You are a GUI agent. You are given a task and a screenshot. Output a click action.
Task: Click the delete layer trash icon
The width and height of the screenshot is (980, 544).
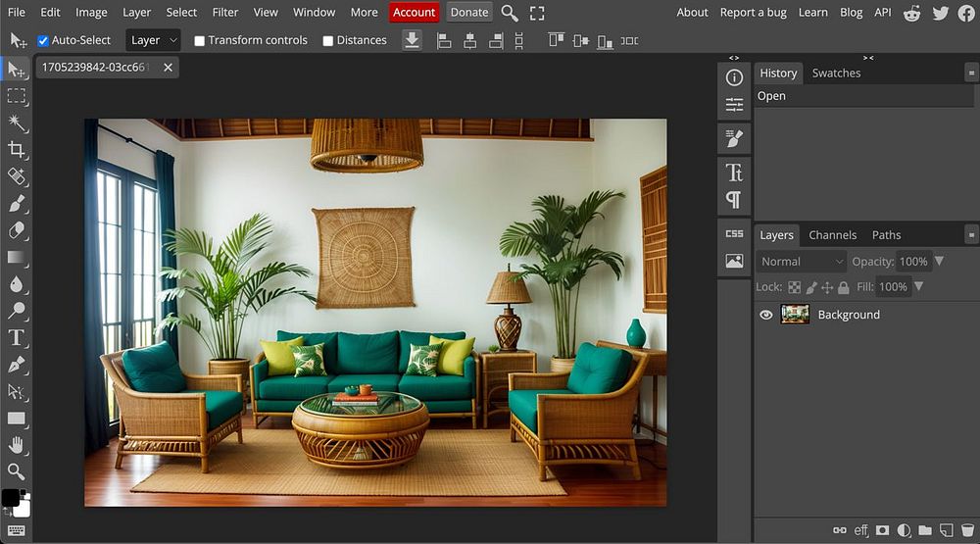tap(967, 530)
